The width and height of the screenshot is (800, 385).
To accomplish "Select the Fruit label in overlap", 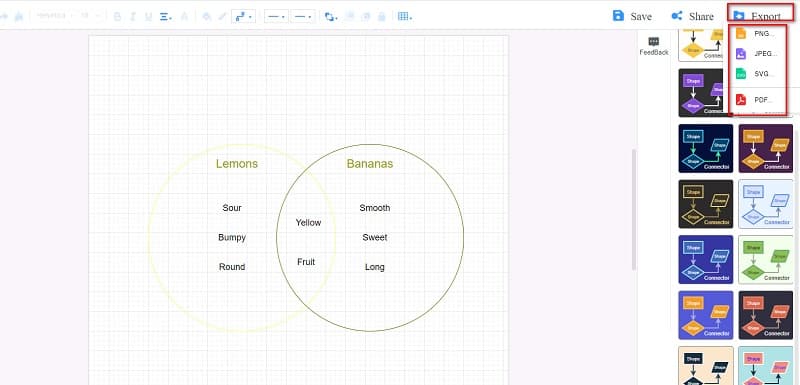I will click(306, 262).
